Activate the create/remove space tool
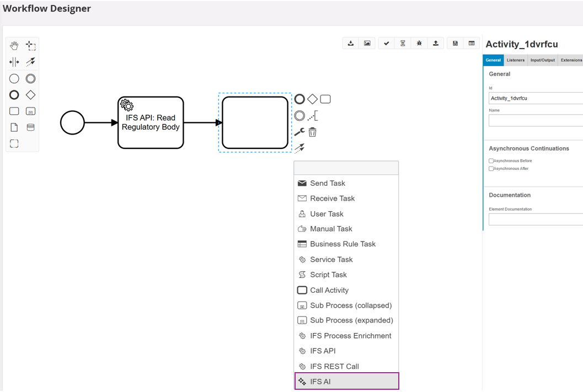Image resolution: width=583 pixels, height=392 pixels. (x=14, y=62)
